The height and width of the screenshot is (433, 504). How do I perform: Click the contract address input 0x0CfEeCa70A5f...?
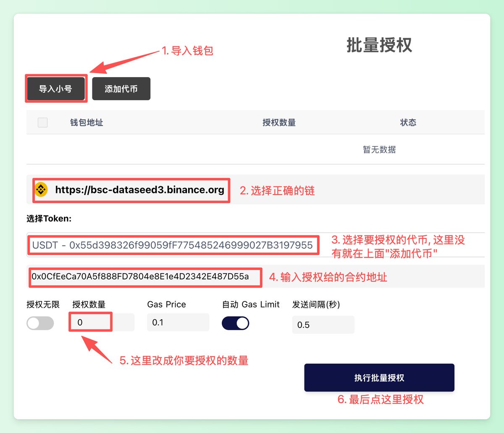pyautogui.click(x=255, y=276)
